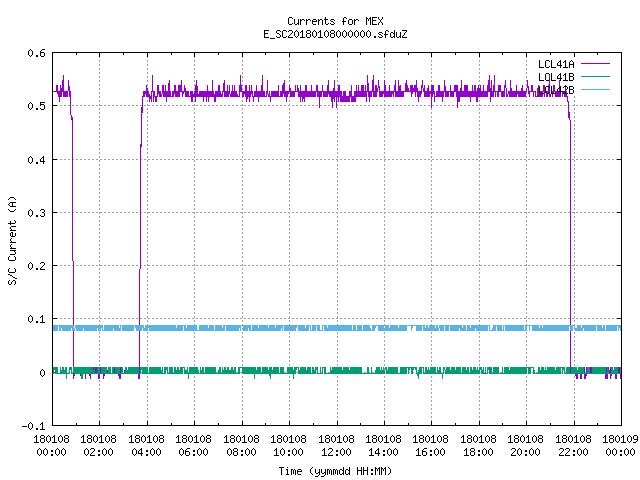Click the 10:00 x-axis time label
640x480 pixels.
[x=288, y=452]
